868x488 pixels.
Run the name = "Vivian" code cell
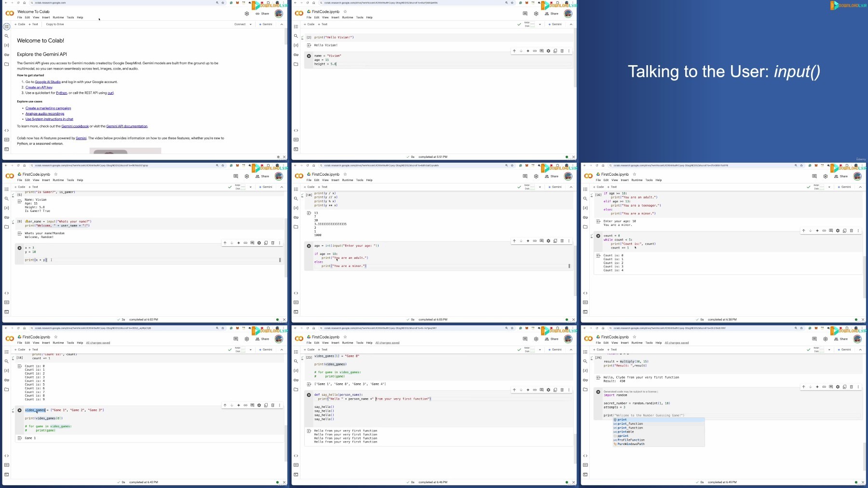(x=309, y=56)
